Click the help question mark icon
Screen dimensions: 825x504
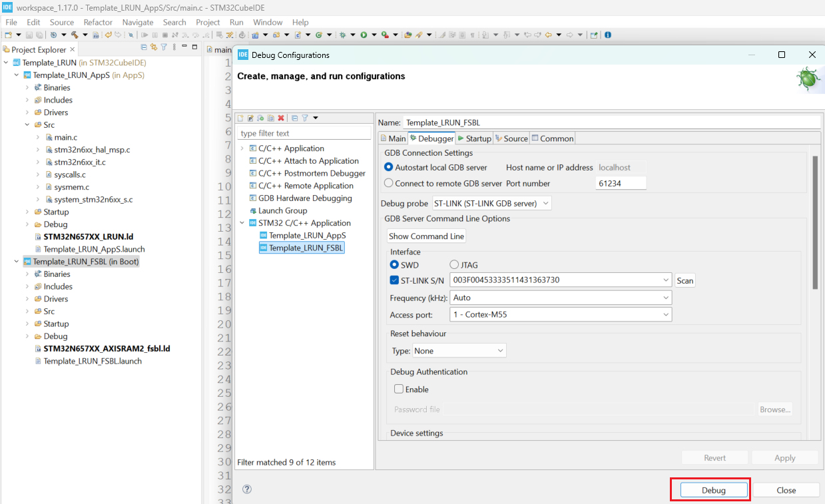click(247, 489)
